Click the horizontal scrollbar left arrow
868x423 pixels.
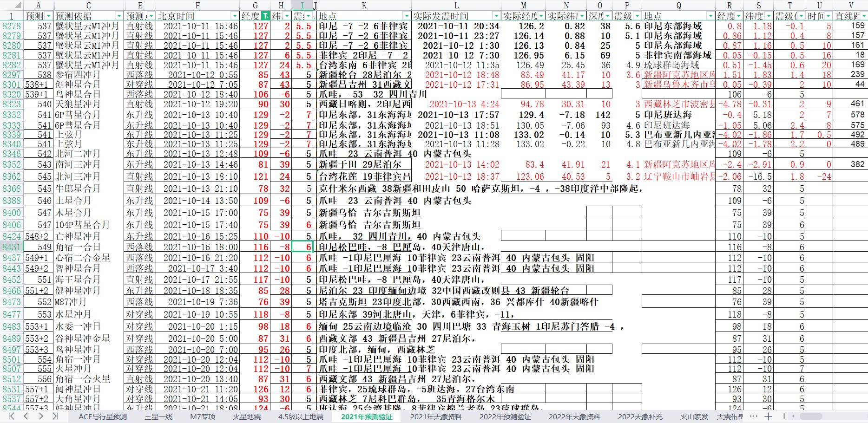pyautogui.click(x=794, y=416)
